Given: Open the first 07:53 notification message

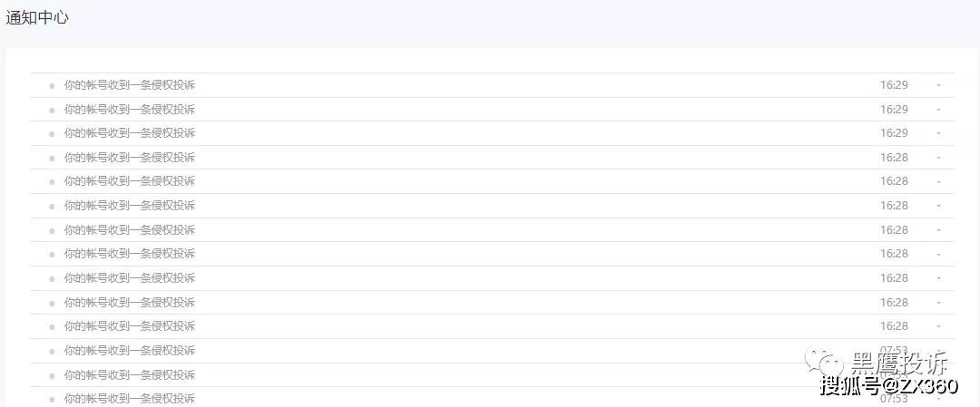Looking at the screenshot, I should (129, 351).
